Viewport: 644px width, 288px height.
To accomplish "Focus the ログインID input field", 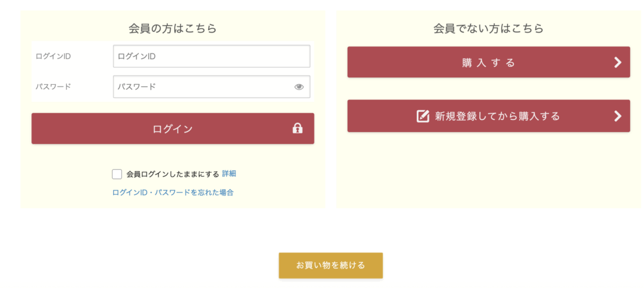I will [x=211, y=56].
